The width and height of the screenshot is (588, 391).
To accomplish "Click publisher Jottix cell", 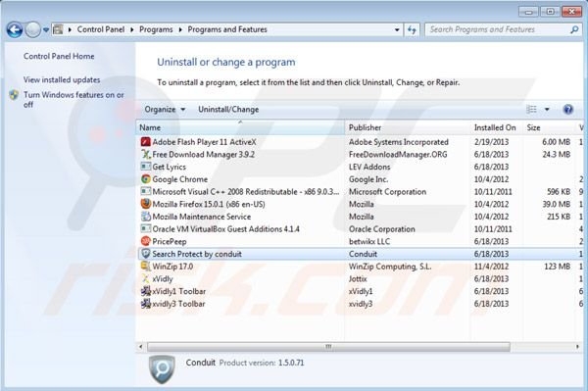I will 358,279.
